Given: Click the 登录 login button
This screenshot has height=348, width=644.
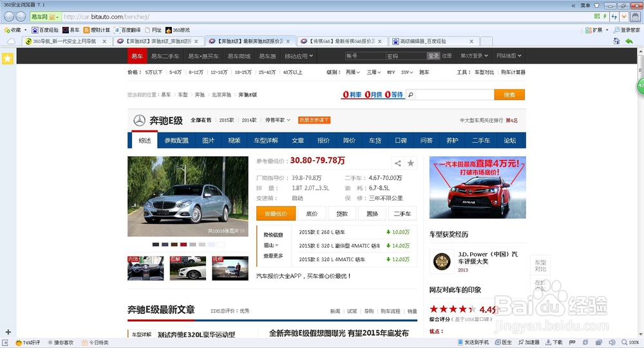Looking at the screenshot, I should pyautogui.click(x=433, y=56).
